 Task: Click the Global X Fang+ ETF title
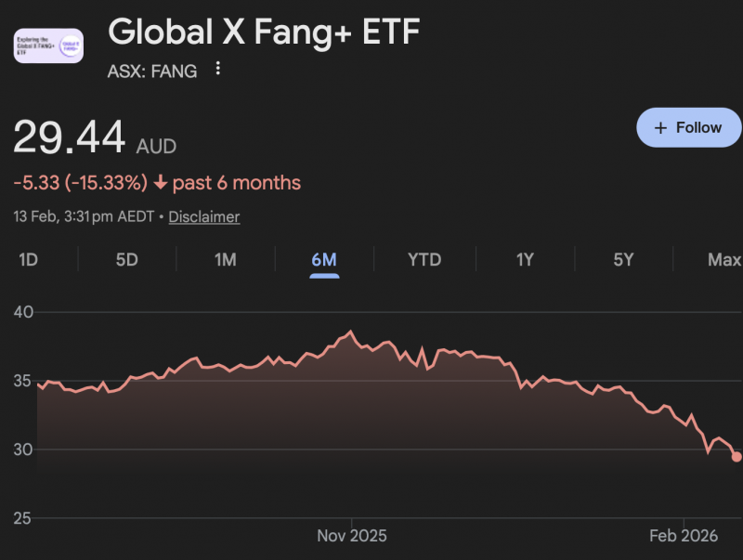pos(264,33)
